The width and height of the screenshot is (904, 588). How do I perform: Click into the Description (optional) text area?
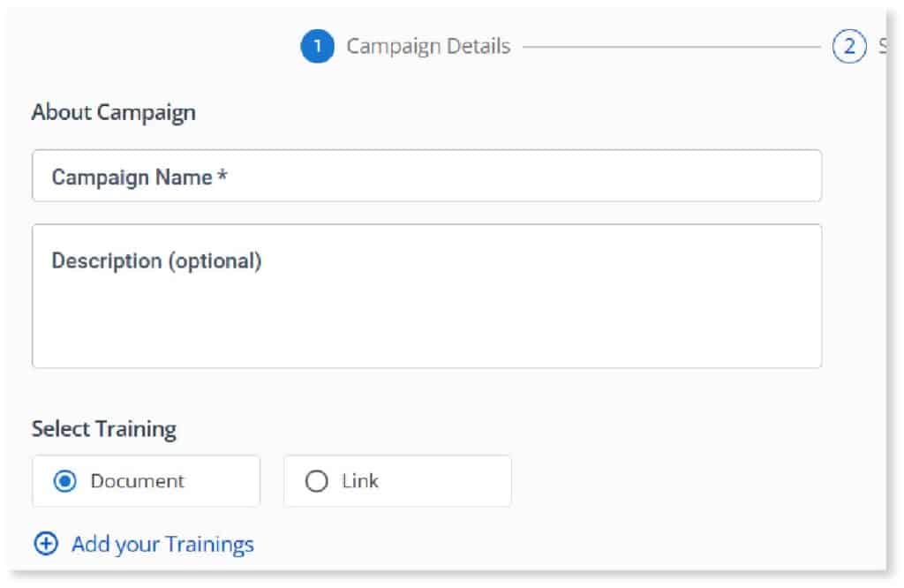click(426, 296)
